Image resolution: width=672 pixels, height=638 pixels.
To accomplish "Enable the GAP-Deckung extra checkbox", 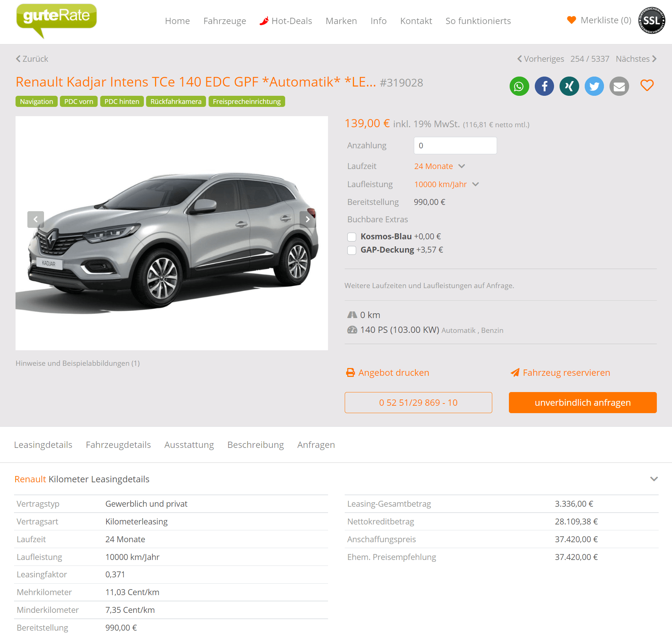I will pos(352,250).
